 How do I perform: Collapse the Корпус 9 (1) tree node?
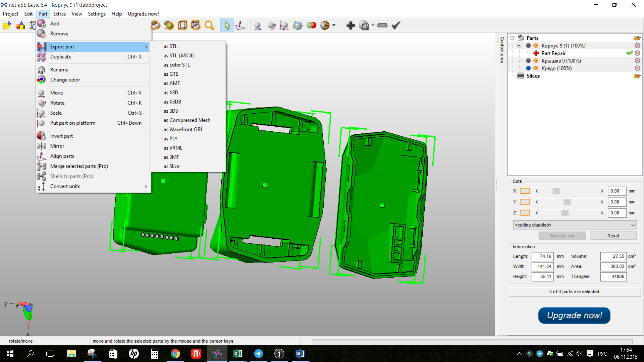(x=519, y=46)
